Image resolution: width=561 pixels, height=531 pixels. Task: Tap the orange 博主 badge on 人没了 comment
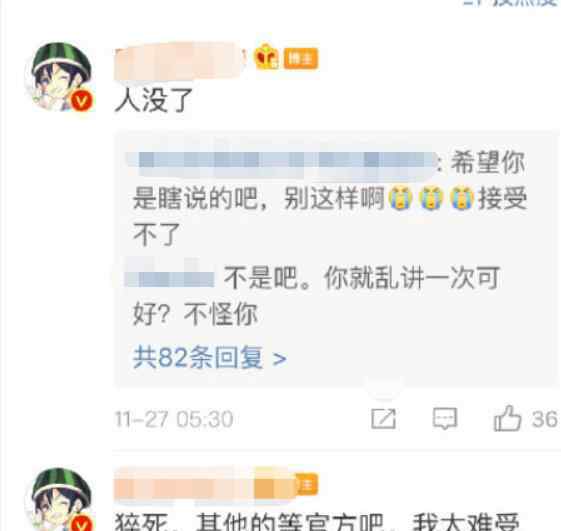pos(301,58)
